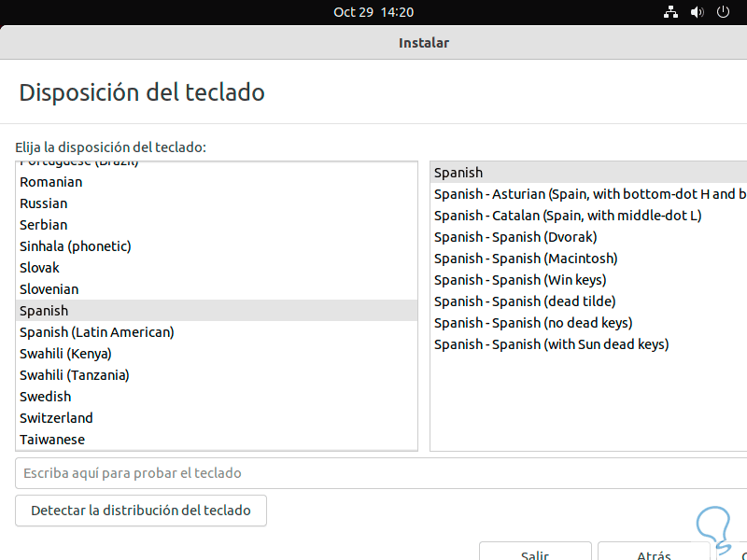Select Spanish (Latin American) layout
The height and width of the screenshot is (560, 747).
click(x=97, y=332)
